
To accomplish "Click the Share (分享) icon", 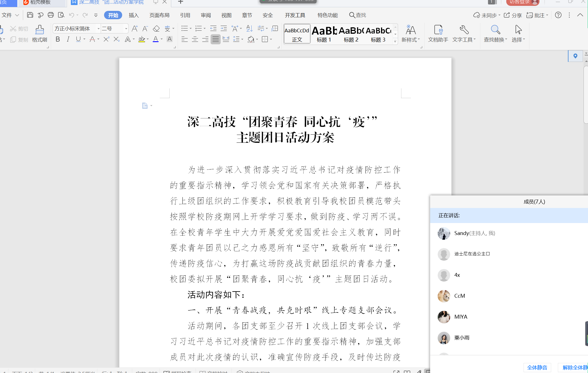I will [513, 15].
